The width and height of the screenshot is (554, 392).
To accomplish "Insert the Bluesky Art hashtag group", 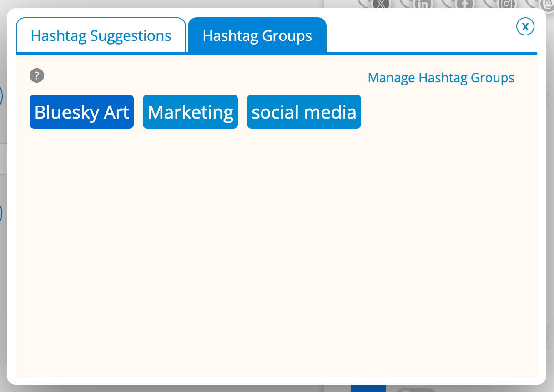I will [81, 112].
